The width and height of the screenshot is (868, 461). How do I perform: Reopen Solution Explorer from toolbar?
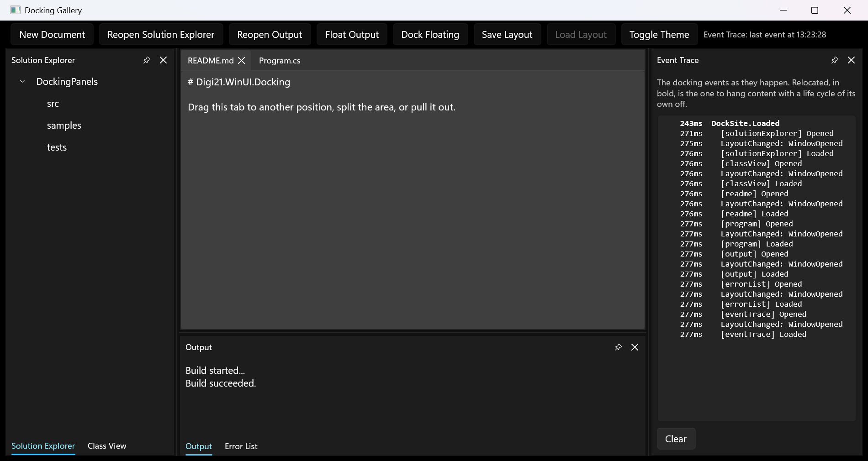161,35
